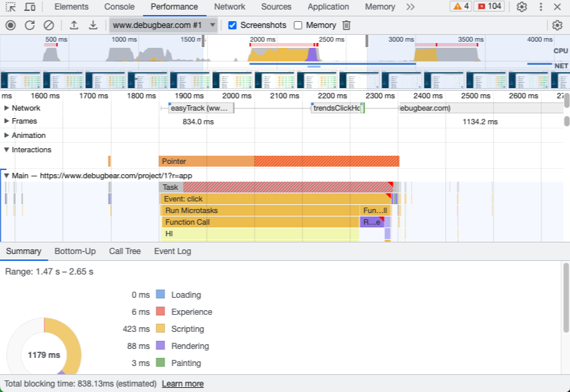Open the Bottom-Up tab
Screen dimensions: 570x392
[x=74, y=251]
